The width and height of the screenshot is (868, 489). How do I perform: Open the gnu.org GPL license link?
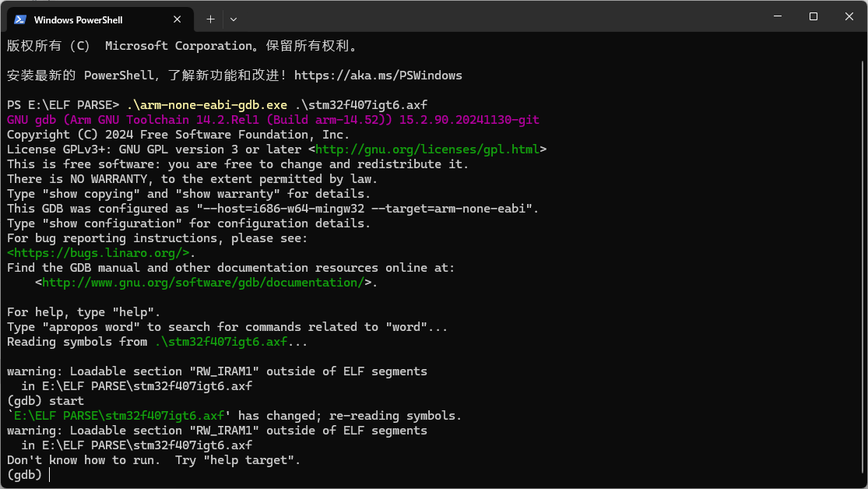427,150
